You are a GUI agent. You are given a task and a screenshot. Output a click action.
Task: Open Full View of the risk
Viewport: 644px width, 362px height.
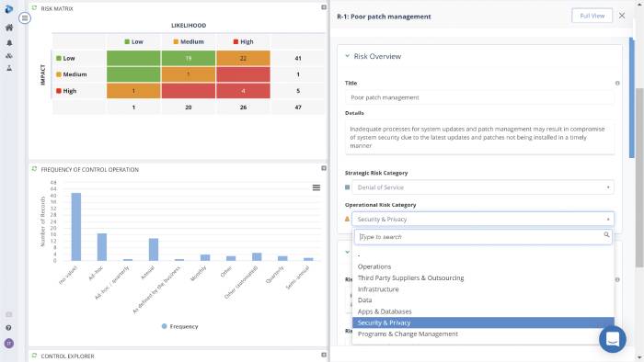[592, 16]
